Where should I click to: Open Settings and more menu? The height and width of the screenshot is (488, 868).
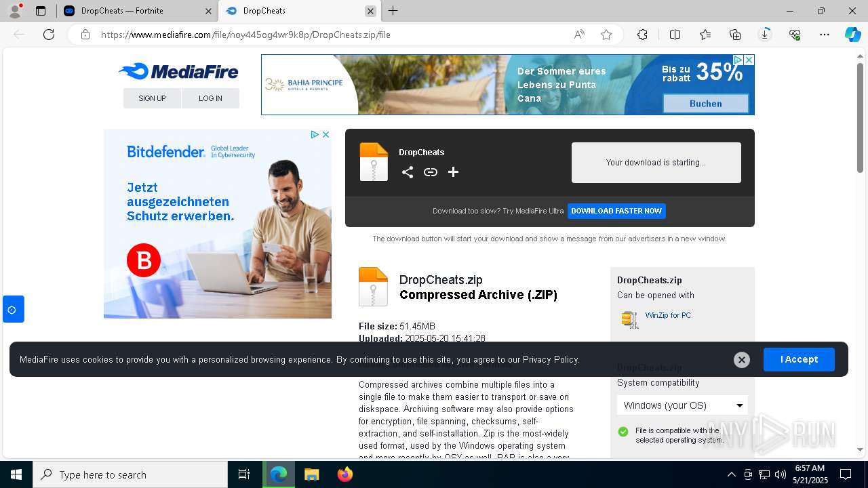point(825,35)
